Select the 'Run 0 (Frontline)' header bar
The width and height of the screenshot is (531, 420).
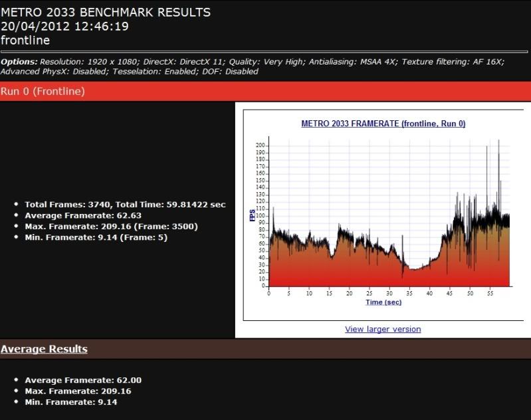(266, 91)
